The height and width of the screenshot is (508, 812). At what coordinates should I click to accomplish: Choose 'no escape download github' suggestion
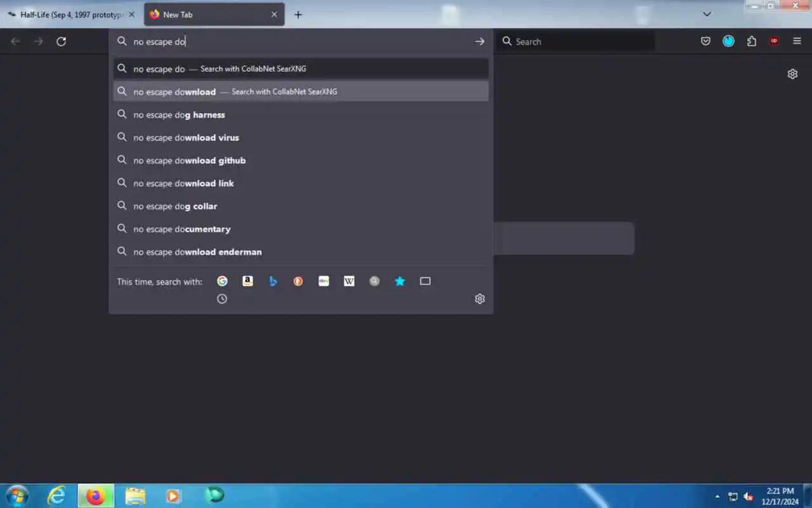pyautogui.click(x=301, y=160)
